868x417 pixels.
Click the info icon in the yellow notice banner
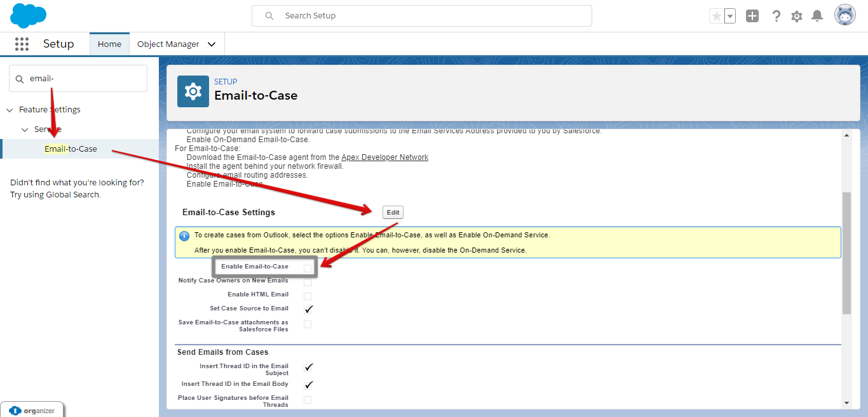click(x=184, y=235)
